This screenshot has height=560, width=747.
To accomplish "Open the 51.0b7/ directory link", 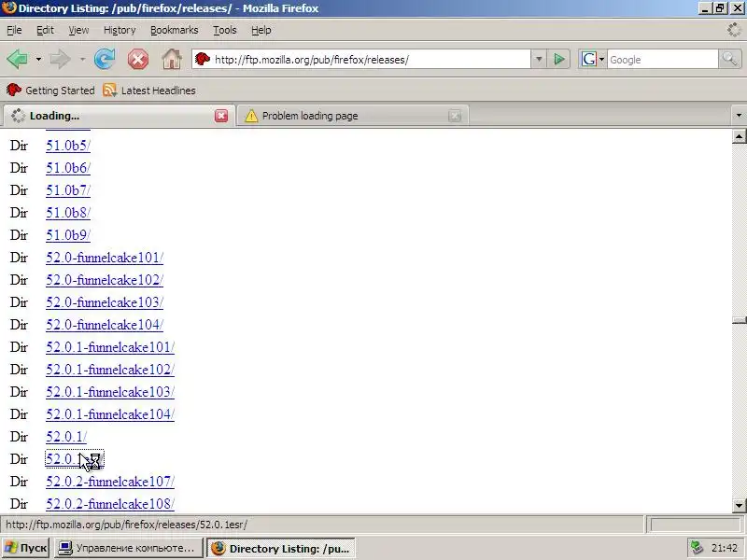I will 67,190.
